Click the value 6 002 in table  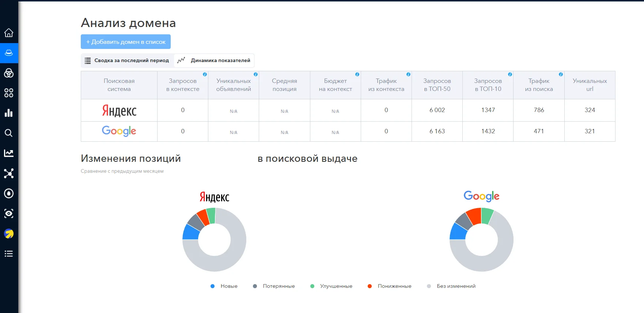click(437, 110)
